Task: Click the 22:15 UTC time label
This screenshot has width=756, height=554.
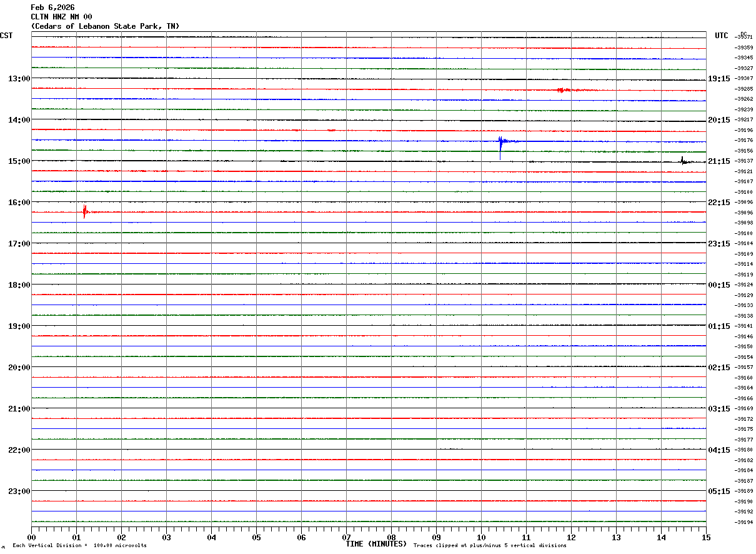Action: [719, 203]
